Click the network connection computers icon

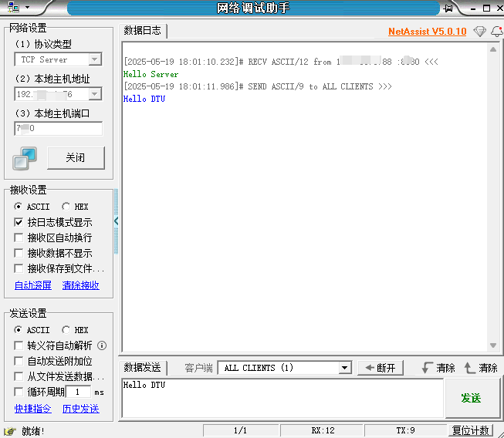[25, 158]
